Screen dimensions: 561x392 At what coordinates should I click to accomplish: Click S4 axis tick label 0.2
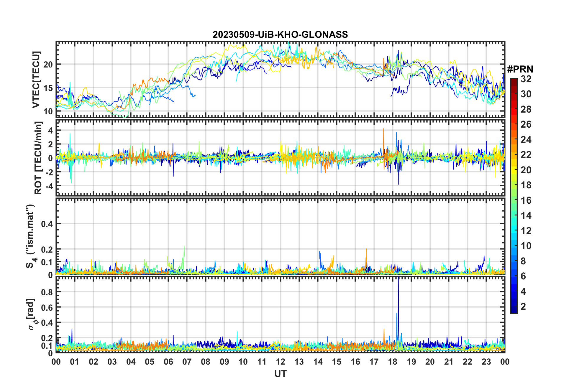47,249
